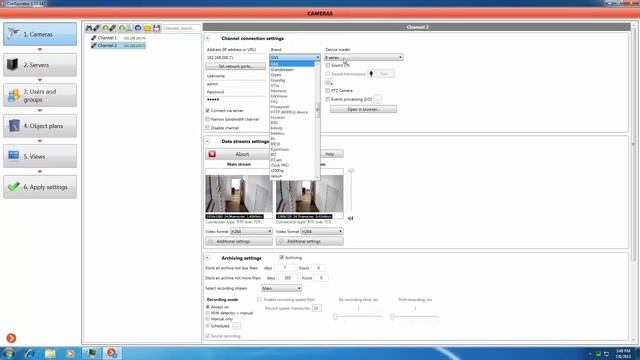640x360 pixels.
Task: Open File Explorer from the taskbar
Action: [50, 353]
